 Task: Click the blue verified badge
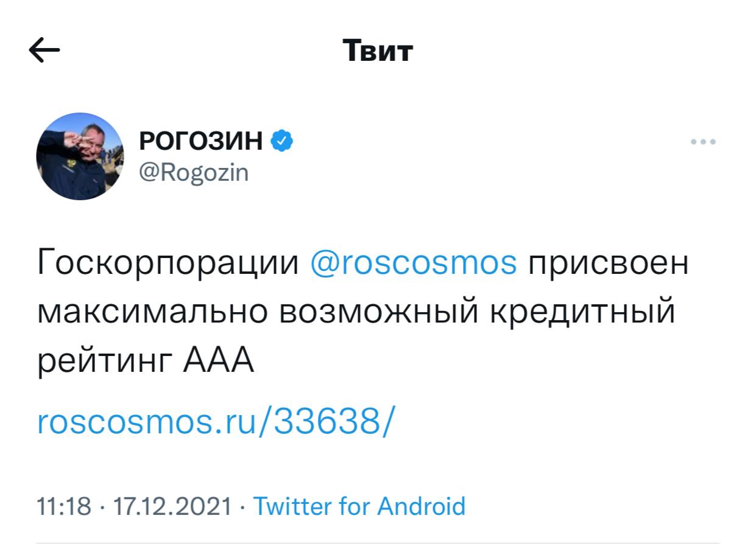click(281, 141)
